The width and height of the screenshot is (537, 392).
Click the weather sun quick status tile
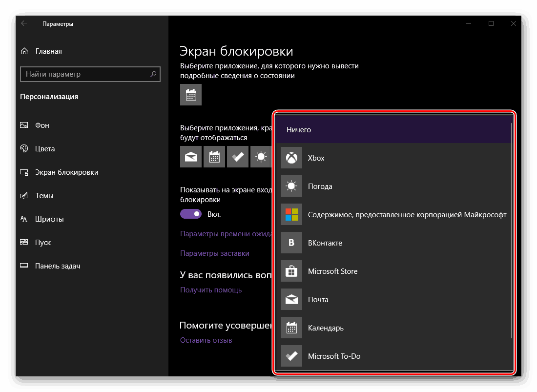261,157
